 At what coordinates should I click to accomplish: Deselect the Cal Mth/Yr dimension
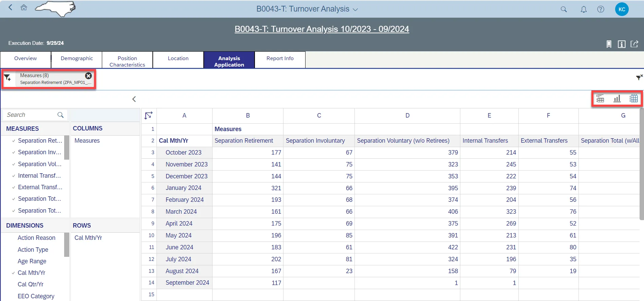pos(31,273)
